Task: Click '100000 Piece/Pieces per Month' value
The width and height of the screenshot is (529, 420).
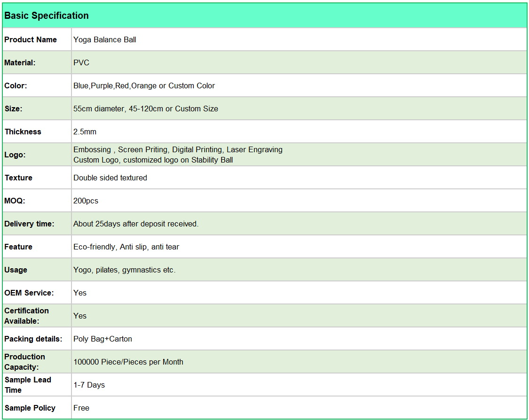Action: pyautogui.click(x=128, y=362)
